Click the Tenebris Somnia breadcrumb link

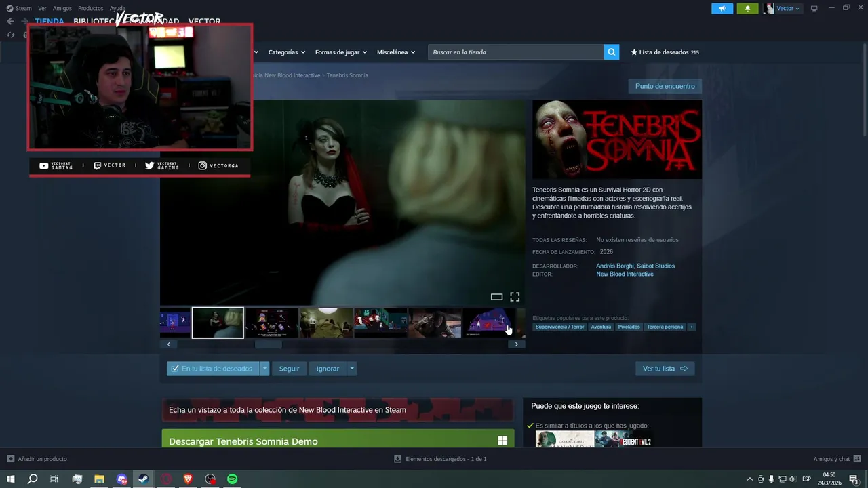point(347,75)
